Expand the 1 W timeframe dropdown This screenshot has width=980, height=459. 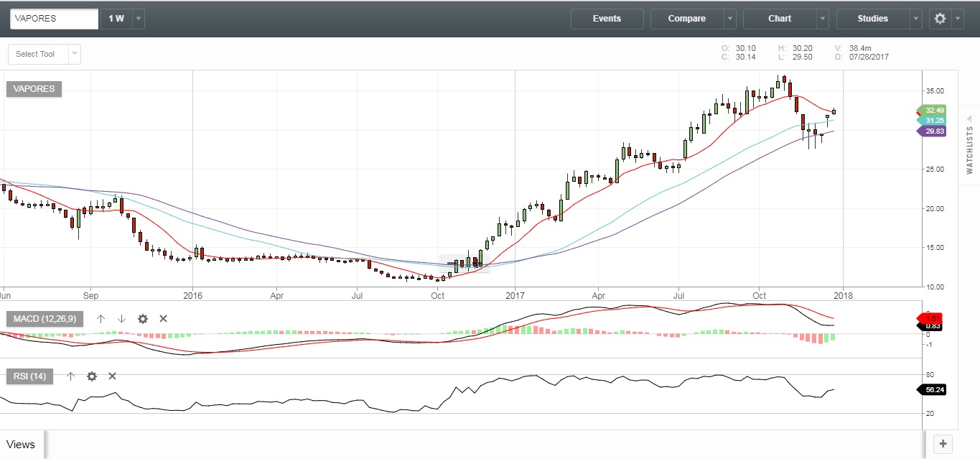pos(138,19)
